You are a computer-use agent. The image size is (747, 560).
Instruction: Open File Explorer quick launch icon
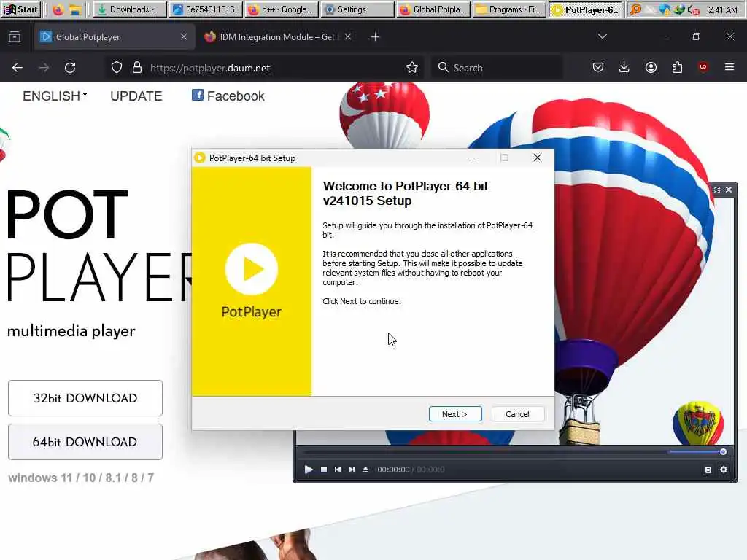pyautogui.click(x=75, y=9)
